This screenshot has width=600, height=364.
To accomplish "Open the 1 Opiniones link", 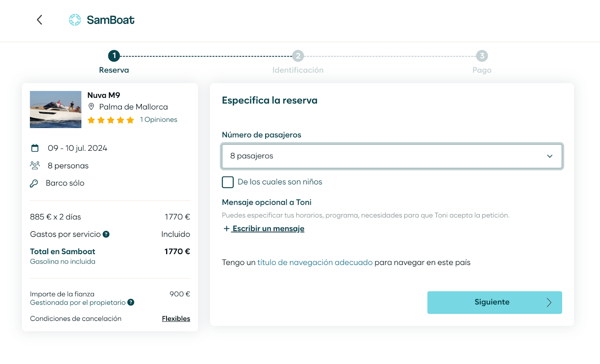I will [x=159, y=120].
